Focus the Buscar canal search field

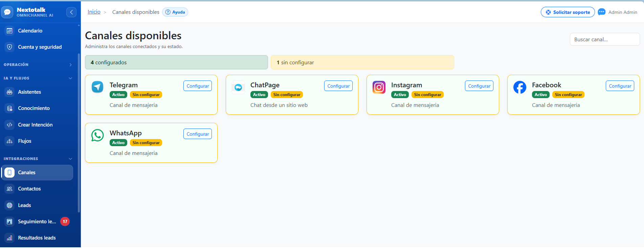pyautogui.click(x=605, y=39)
